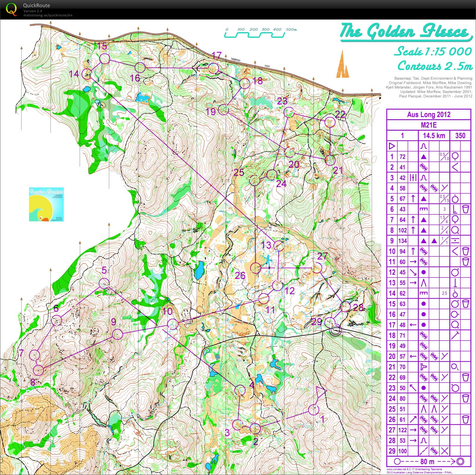476x475 pixels.
Task: Click the QuickRoute Q logo
Action: (x=12, y=9)
